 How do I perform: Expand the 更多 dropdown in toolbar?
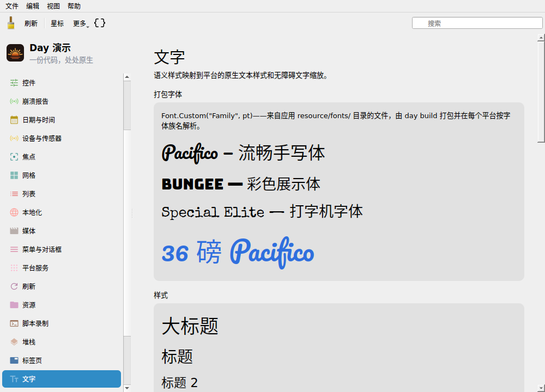[81, 23]
